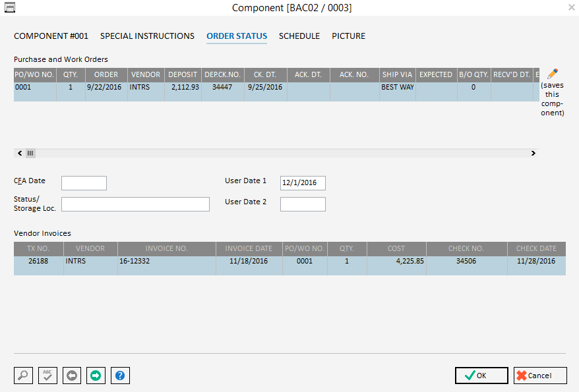Click the User Date 1 field showing 12/1/2016
The height and width of the screenshot is (392, 579).
[x=302, y=182]
